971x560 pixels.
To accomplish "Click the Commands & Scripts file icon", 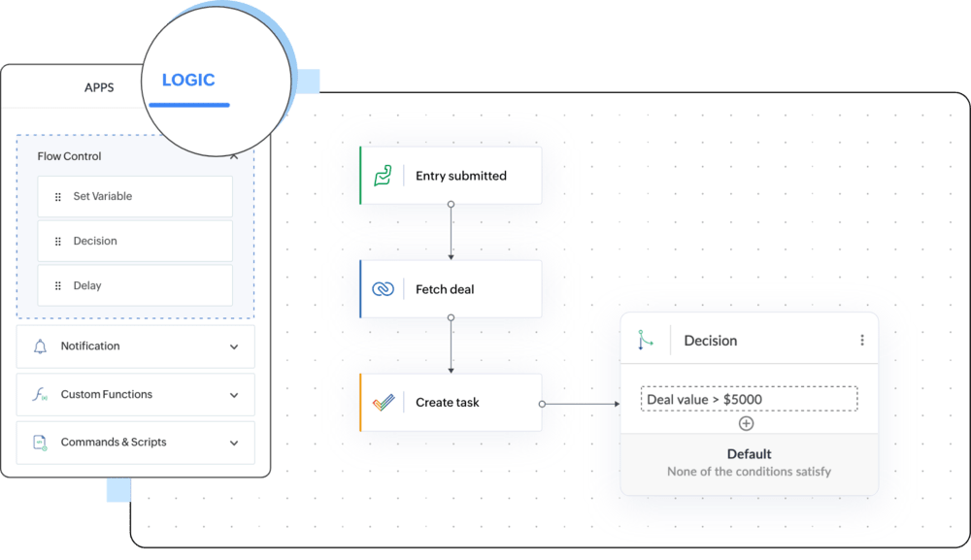I will click(40, 443).
